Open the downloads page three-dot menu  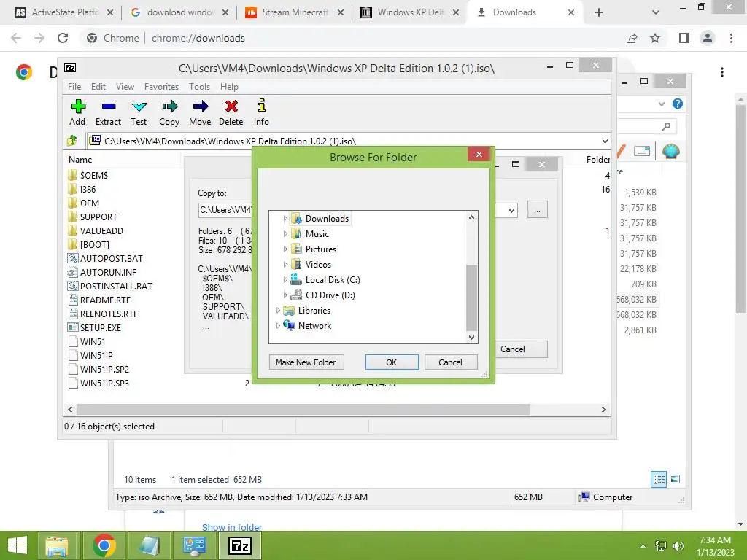click(722, 72)
